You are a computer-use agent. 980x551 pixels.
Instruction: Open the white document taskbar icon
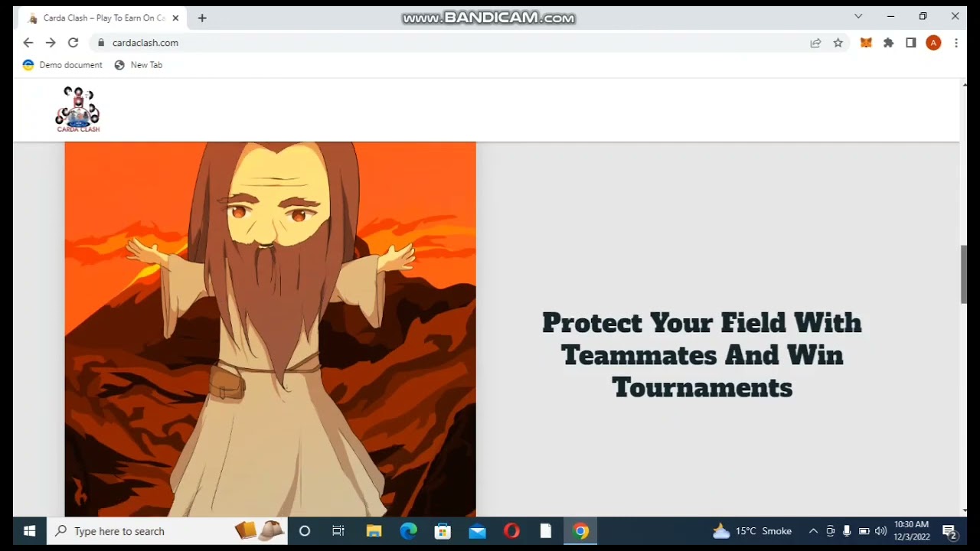click(x=546, y=531)
